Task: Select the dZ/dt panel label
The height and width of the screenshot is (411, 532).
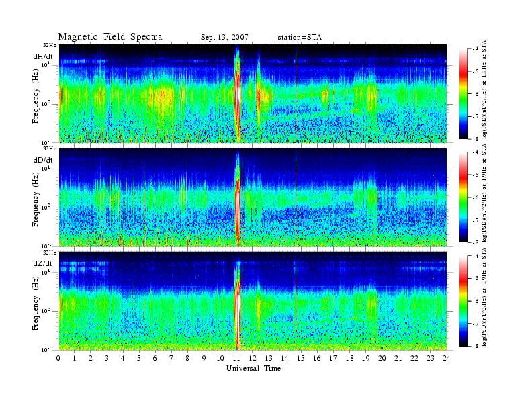Action: coord(43,263)
